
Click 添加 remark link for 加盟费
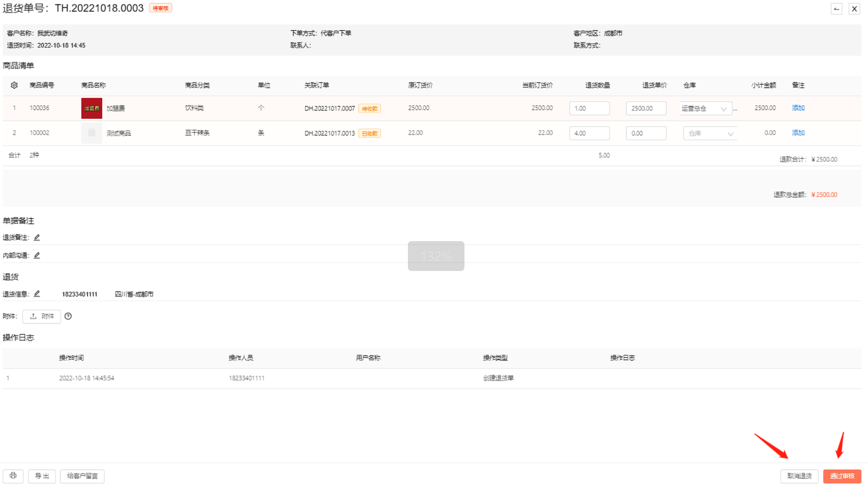coord(798,108)
